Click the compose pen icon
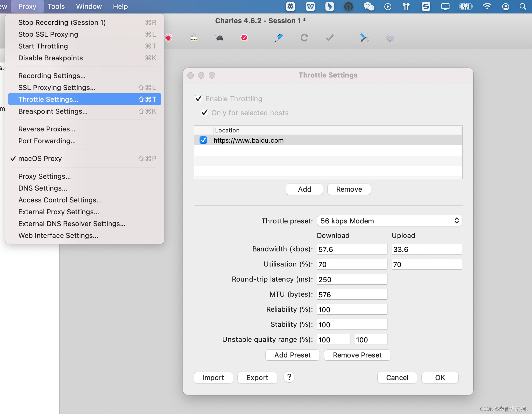Viewport: 532px width, 414px height. click(x=279, y=38)
